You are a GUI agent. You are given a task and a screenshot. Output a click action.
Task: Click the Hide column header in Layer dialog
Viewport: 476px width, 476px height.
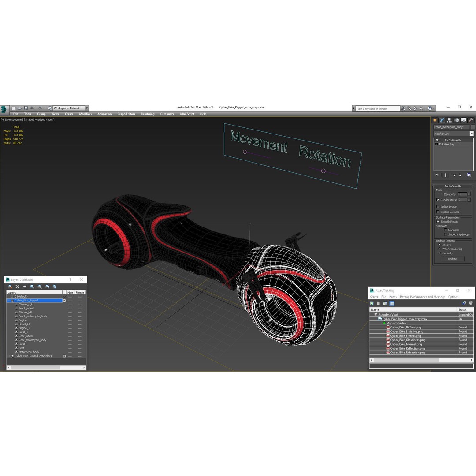click(70, 293)
